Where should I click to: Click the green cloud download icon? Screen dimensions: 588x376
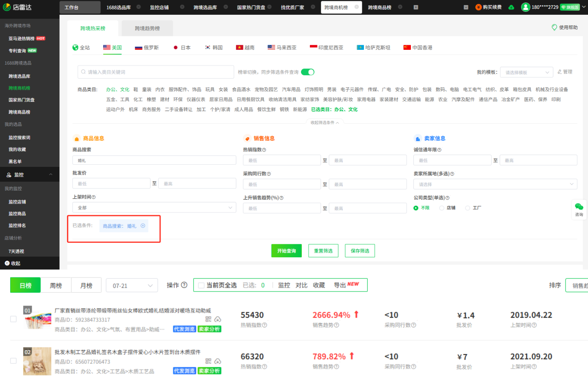[511, 7]
